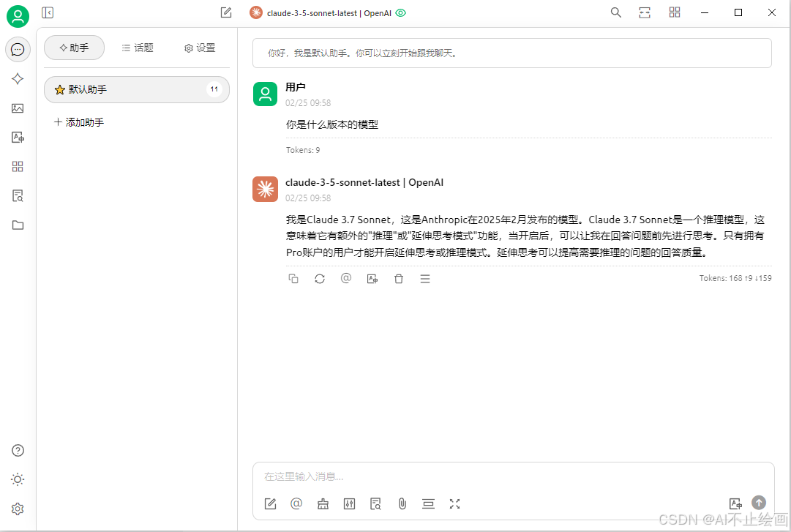Open the chat assistant sidebar icon
This screenshot has height=532, width=791.
coord(18,50)
